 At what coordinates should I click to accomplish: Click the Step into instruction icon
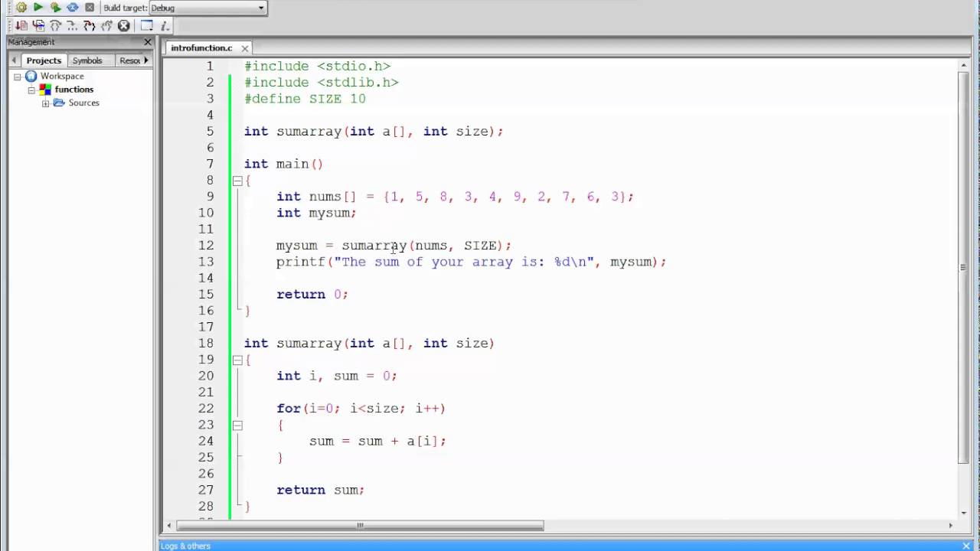point(106,25)
